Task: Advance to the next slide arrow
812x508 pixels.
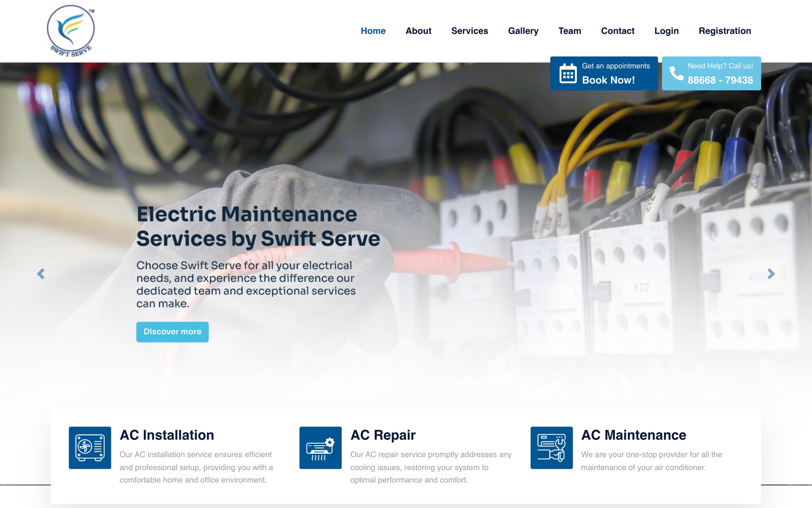Action: pos(771,274)
